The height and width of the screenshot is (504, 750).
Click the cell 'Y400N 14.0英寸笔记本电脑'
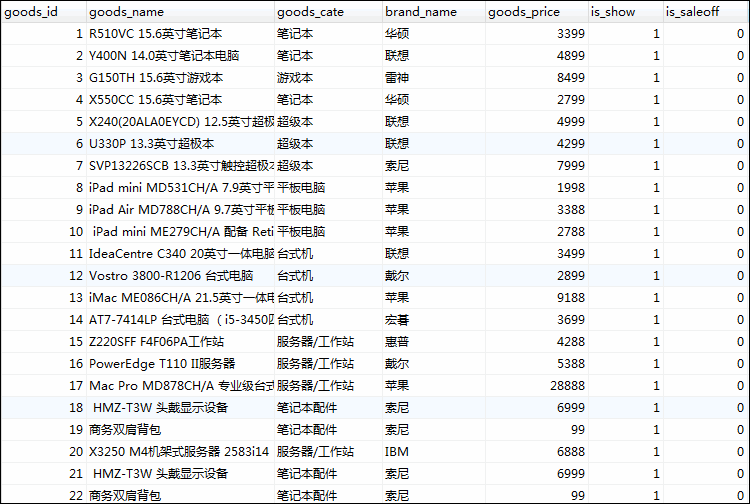(x=180, y=56)
